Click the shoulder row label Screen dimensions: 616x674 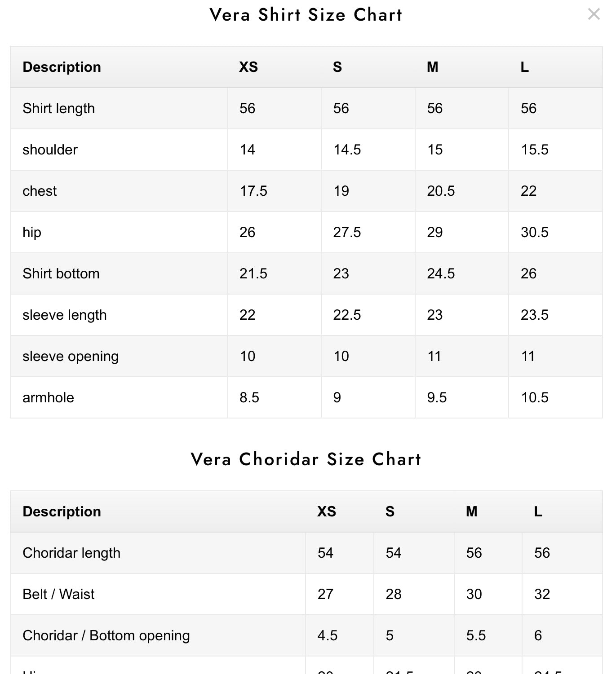(x=50, y=150)
